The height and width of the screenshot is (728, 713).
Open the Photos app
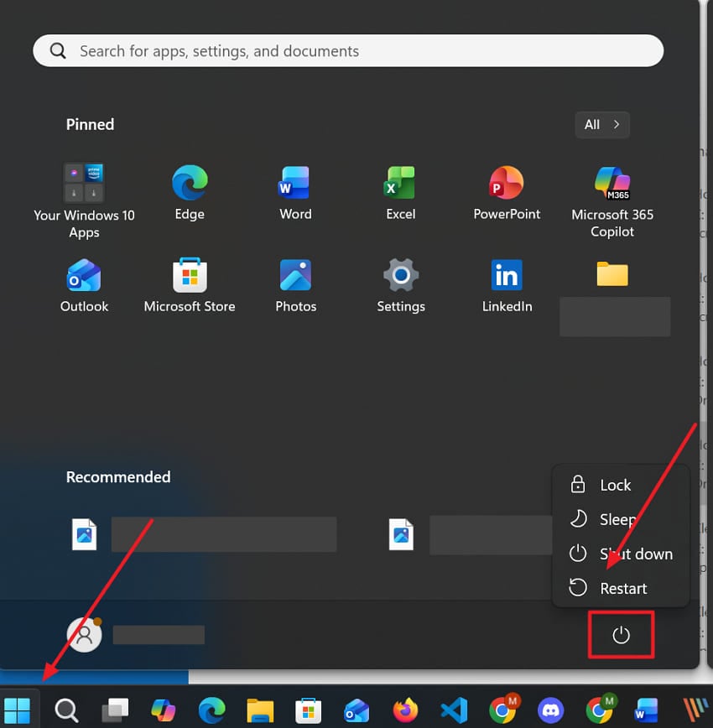click(x=295, y=277)
